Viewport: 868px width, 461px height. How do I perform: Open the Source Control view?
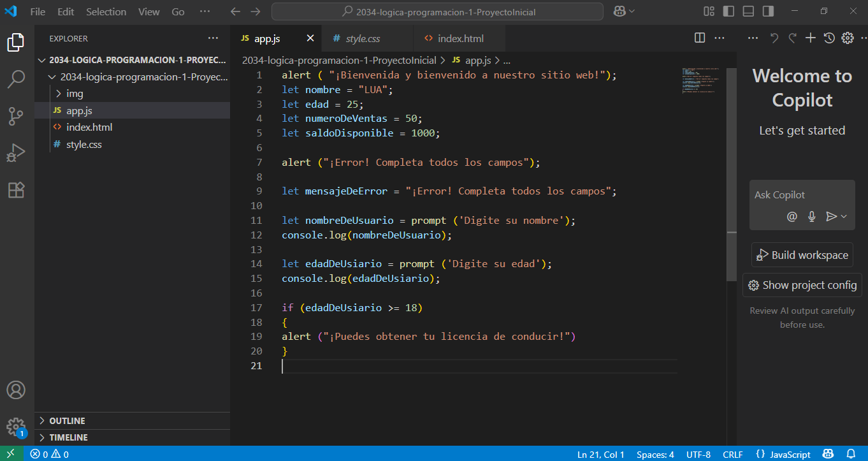point(16,117)
